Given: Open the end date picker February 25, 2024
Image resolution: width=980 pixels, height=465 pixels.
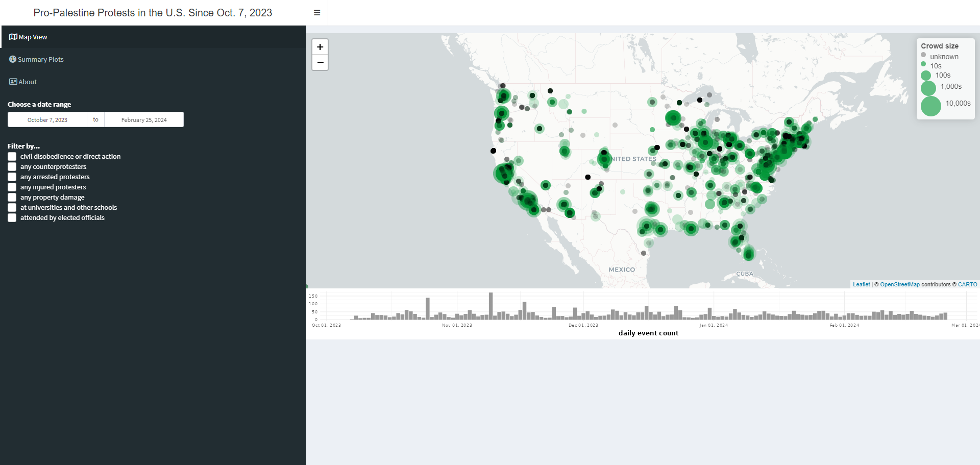Looking at the screenshot, I should coord(144,120).
